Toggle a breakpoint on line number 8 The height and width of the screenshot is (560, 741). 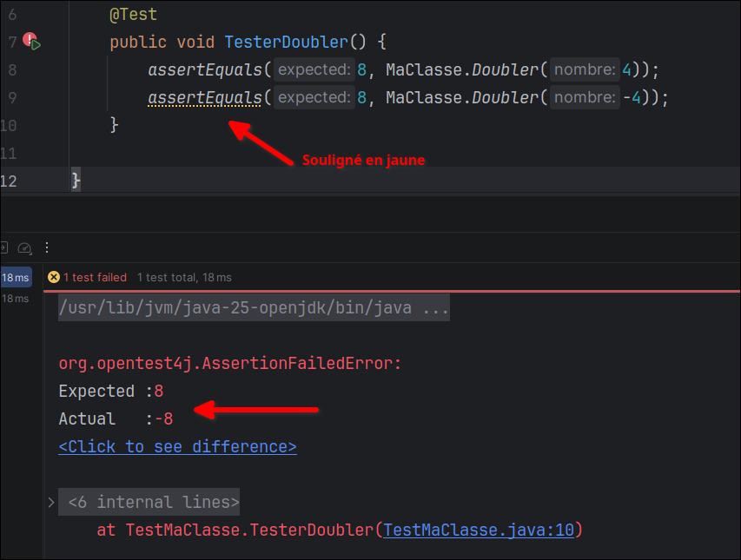pyautogui.click(x=10, y=70)
